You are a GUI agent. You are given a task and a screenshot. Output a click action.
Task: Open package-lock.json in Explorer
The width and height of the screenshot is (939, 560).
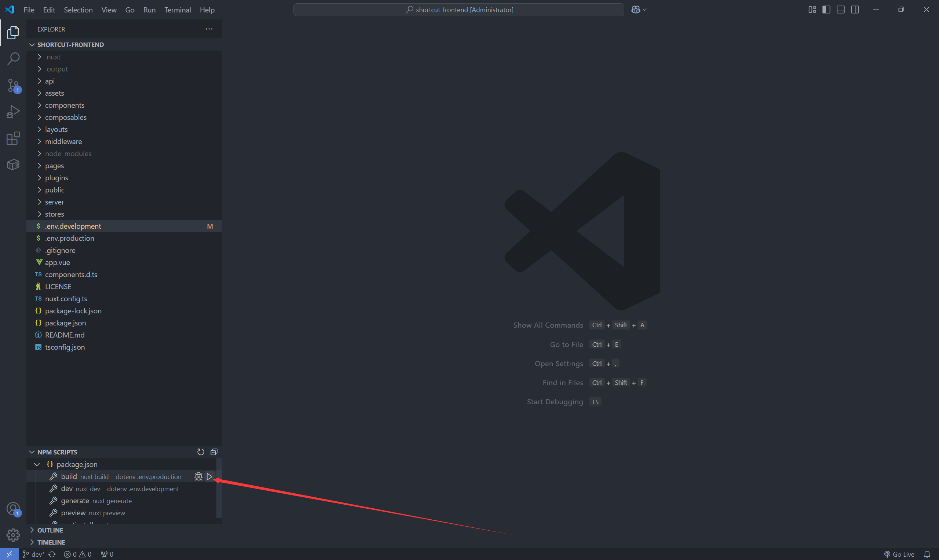pos(124,310)
